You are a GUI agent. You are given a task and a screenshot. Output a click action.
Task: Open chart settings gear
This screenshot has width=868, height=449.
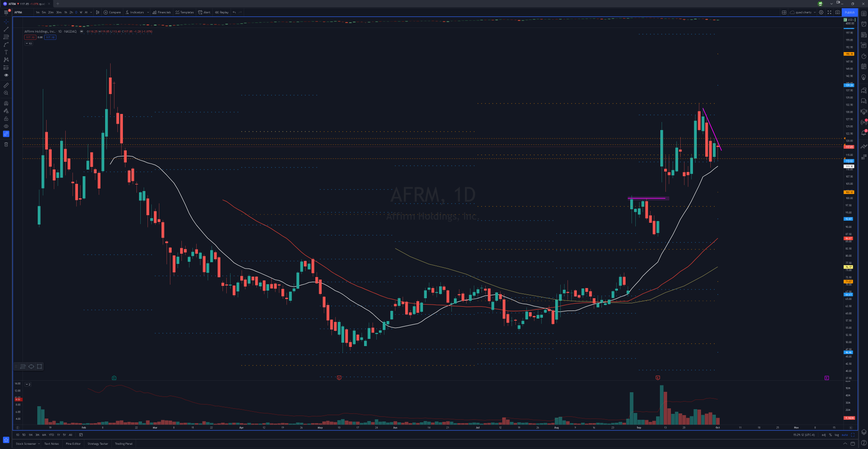click(x=821, y=12)
